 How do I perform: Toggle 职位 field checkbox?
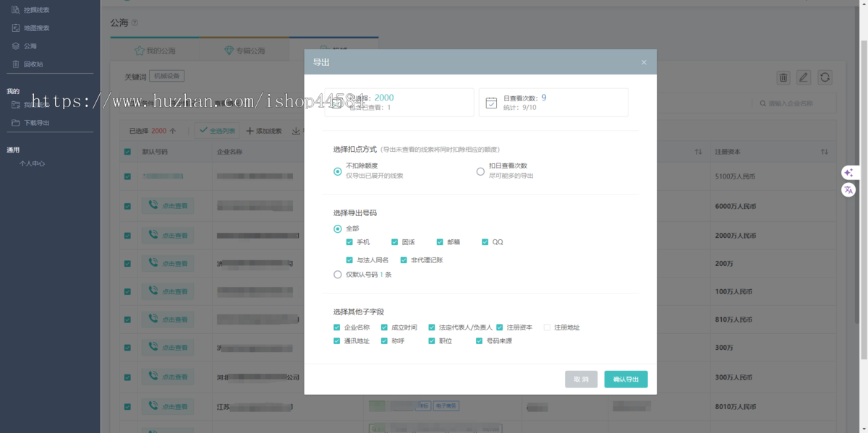(432, 340)
